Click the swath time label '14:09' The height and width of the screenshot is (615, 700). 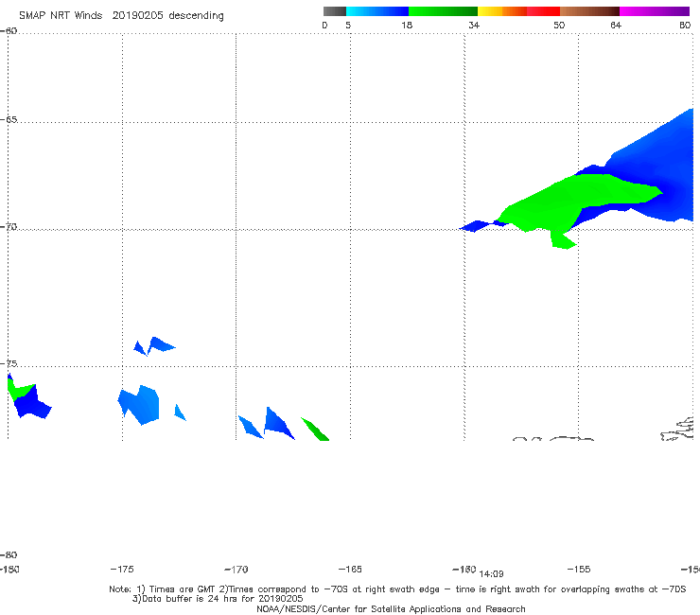pos(491,574)
